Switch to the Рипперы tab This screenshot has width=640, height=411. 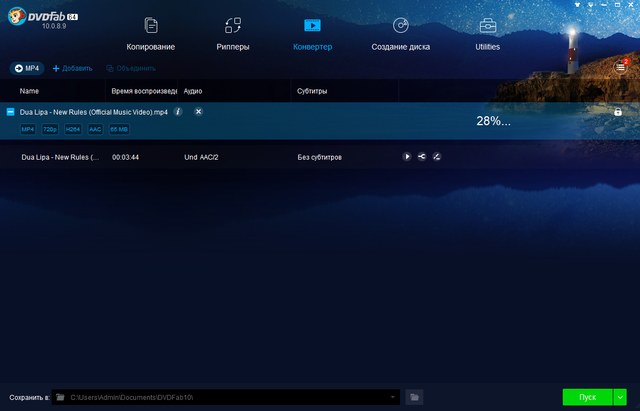click(233, 33)
